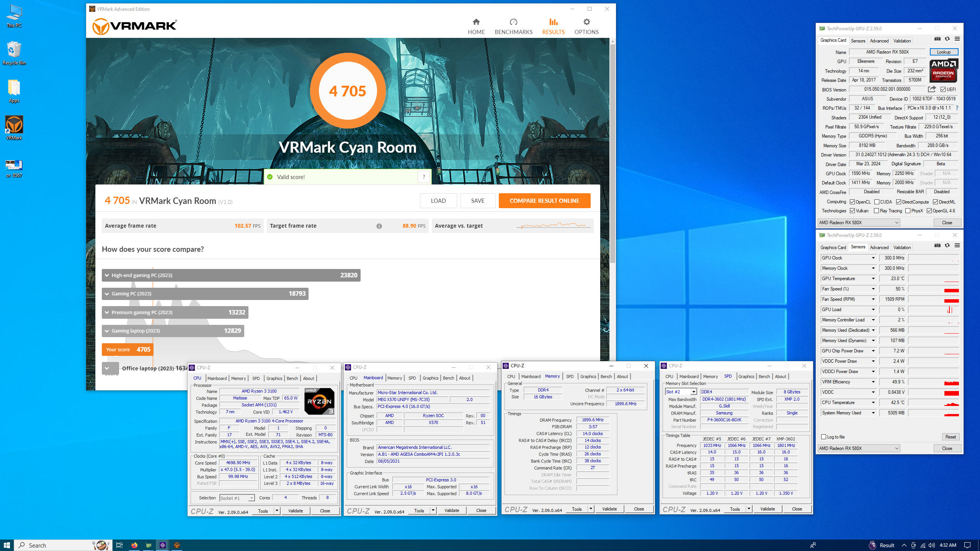Click the SAVE button in VRMark
Viewport: 980px width, 551px height.
pyautogui.click(x=478, y=201)
